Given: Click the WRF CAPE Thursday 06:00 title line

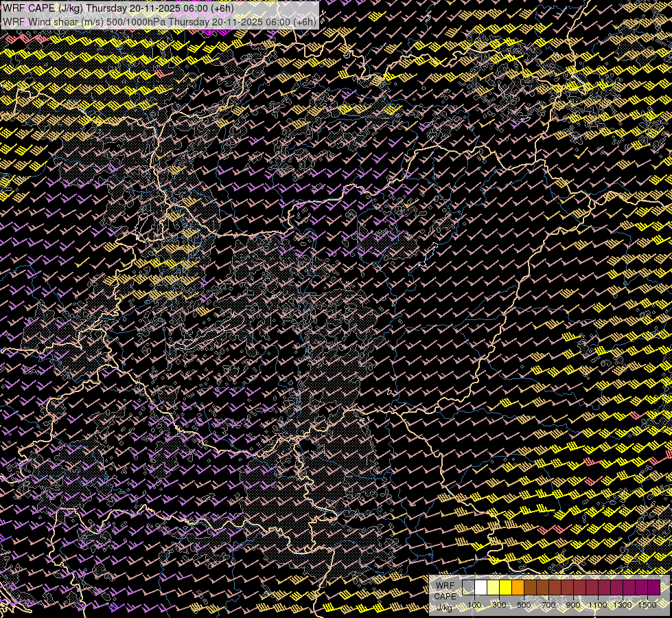Looking at the screenshot, I should (118, 8).
